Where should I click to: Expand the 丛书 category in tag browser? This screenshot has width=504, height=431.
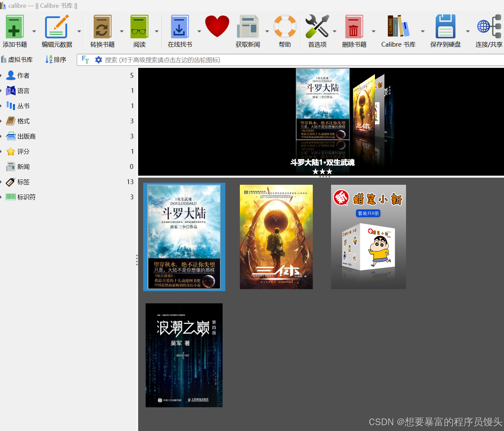(1, 106)
